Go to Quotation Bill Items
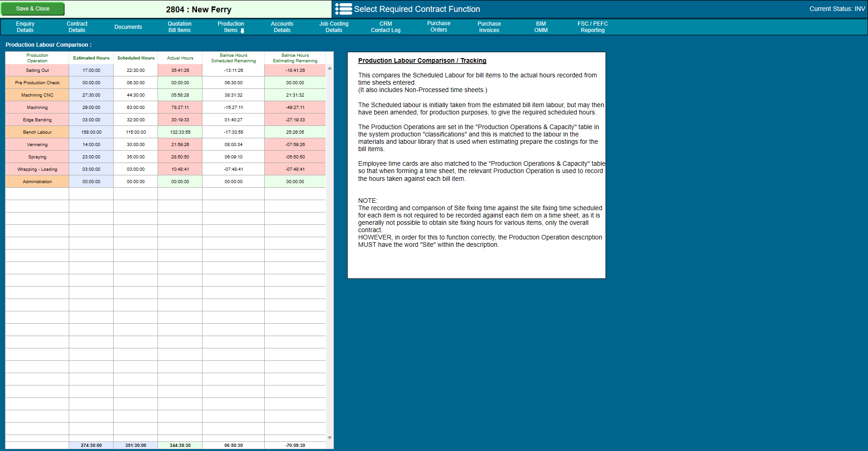 [x=180, y=27]
